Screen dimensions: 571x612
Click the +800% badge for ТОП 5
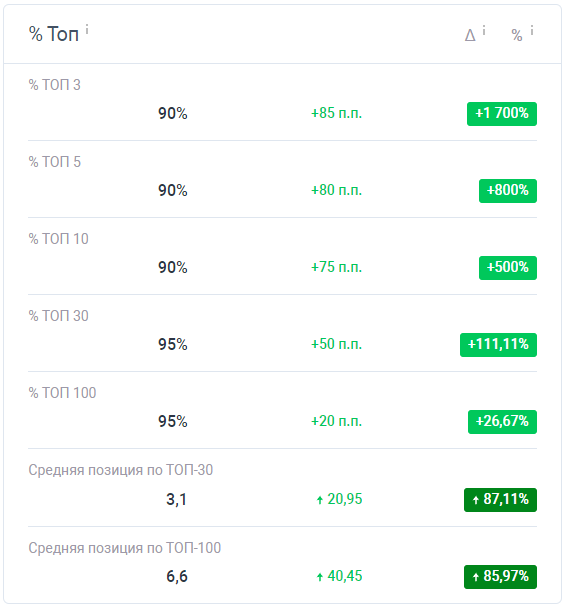click(x=508, y=190)
